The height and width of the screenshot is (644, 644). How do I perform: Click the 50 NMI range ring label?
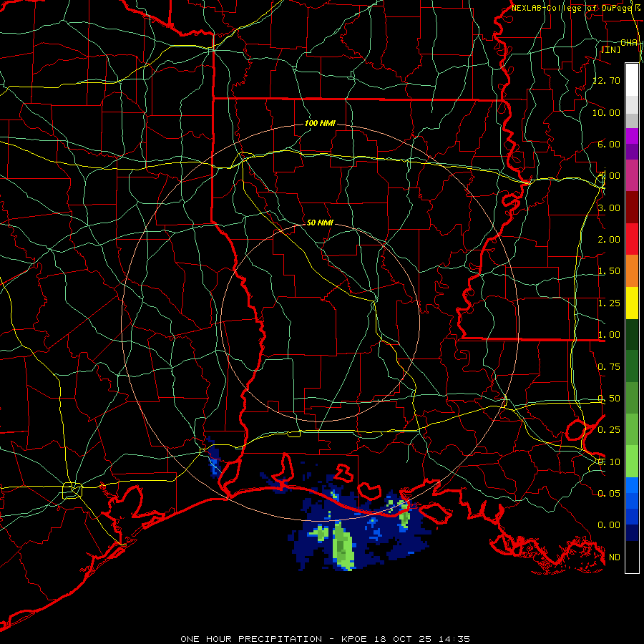click(320, 223)
